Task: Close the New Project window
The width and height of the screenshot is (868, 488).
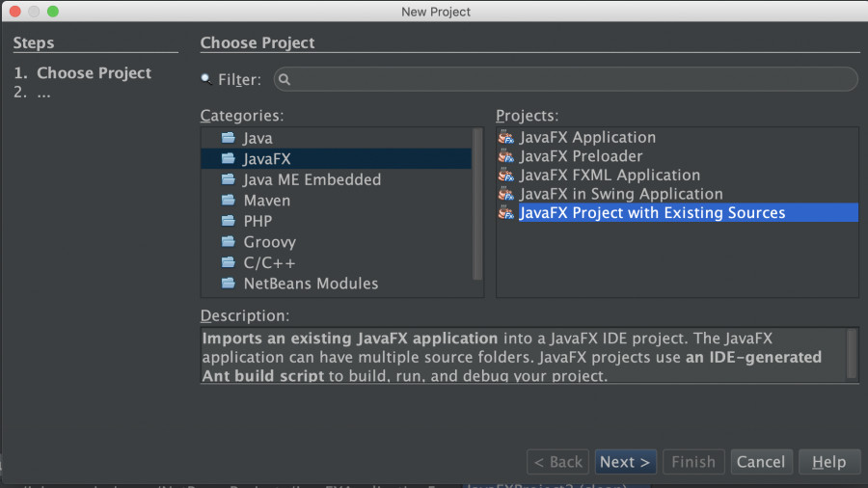Action: pyautogui.click(x=14, y=11)
